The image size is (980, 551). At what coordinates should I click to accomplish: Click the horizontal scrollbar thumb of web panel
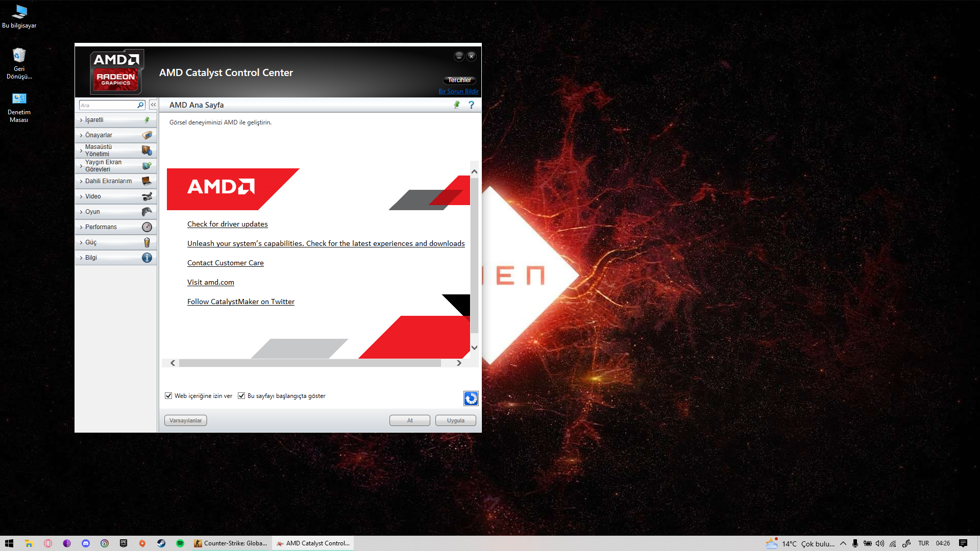(310, 363)
